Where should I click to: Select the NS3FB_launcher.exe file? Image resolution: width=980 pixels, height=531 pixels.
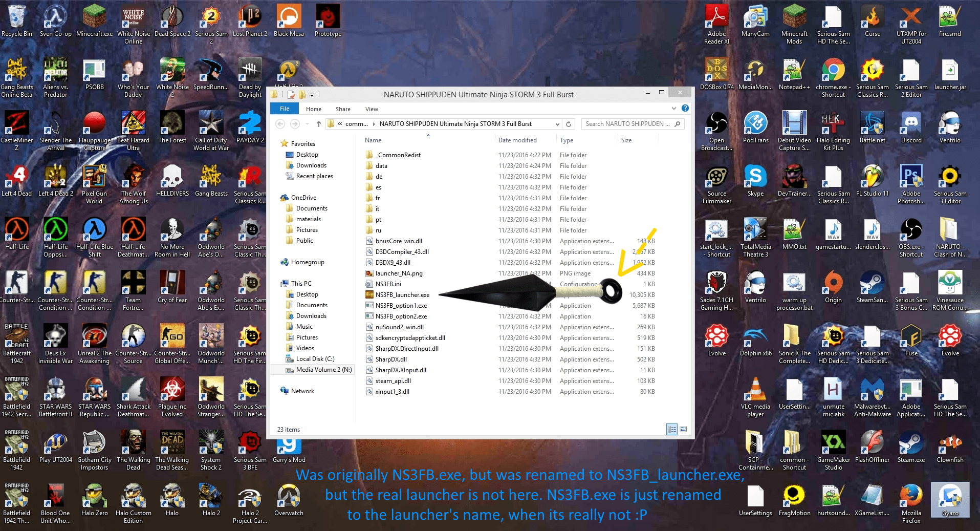pos(402,295)
